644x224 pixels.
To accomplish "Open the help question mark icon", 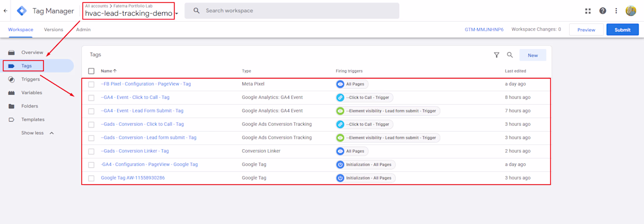I will point(602,11).
